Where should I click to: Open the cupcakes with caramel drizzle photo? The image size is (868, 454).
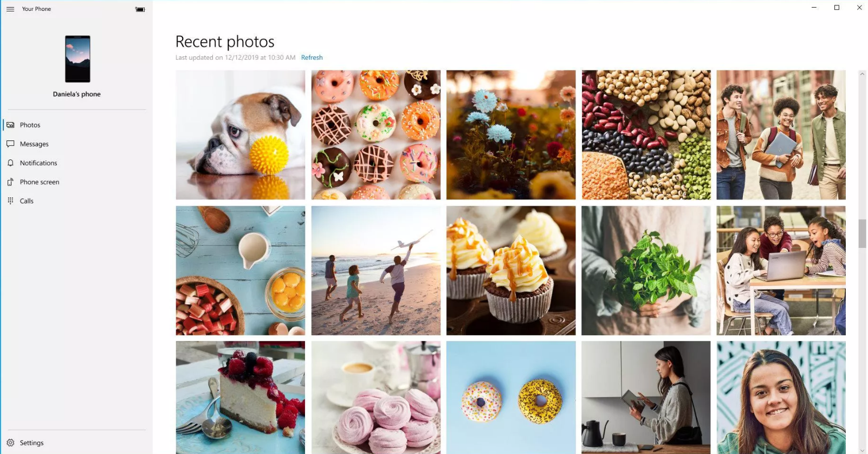[x=511, y=270]
